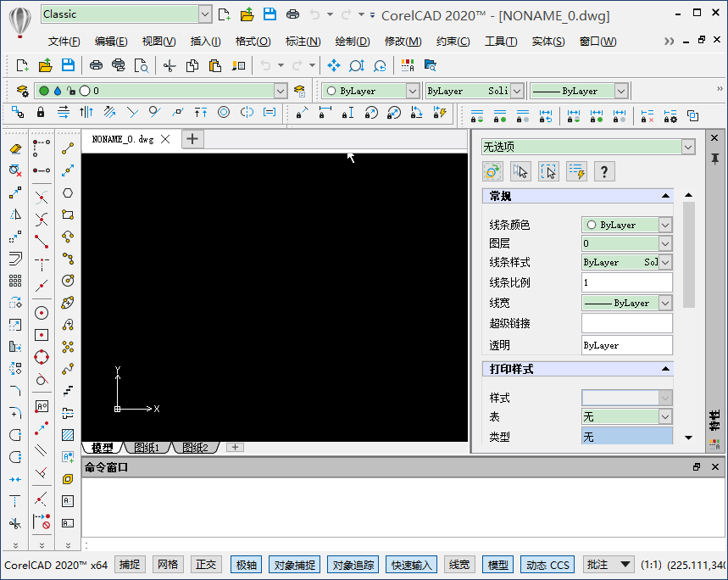Image resolution: width=728 pixels, height=580 pixels.
Task: Activate the Pan tool icon
Action: pyautogui.click(x=333, y=65)
